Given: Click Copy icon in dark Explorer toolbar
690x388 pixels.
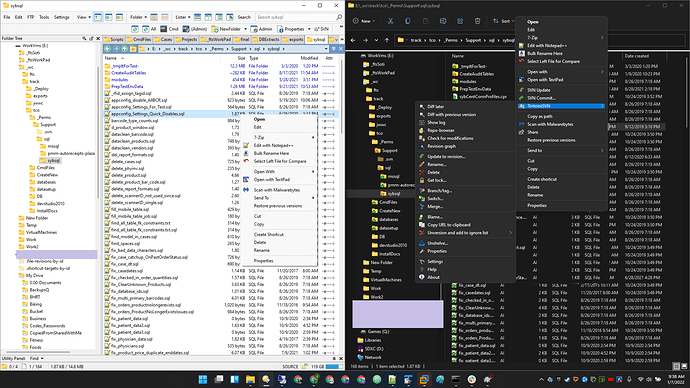Looking at the screenshot, I should pos(408,21).
